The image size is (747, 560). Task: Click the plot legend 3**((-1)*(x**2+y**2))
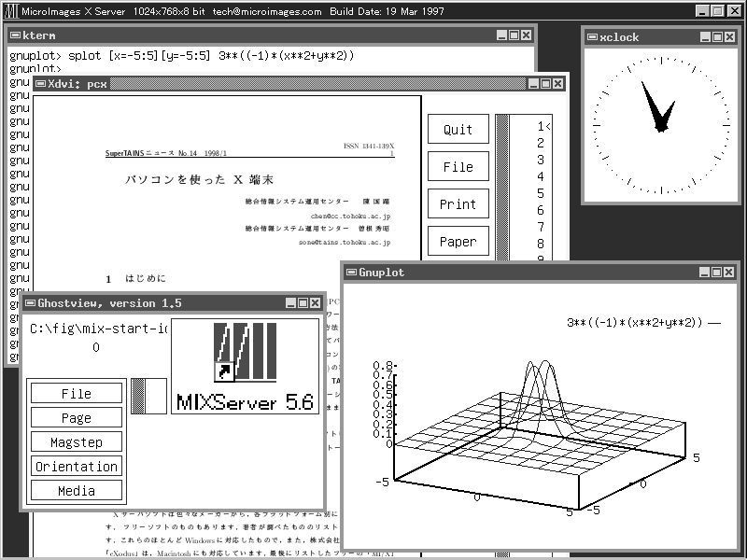click(635, 322)
